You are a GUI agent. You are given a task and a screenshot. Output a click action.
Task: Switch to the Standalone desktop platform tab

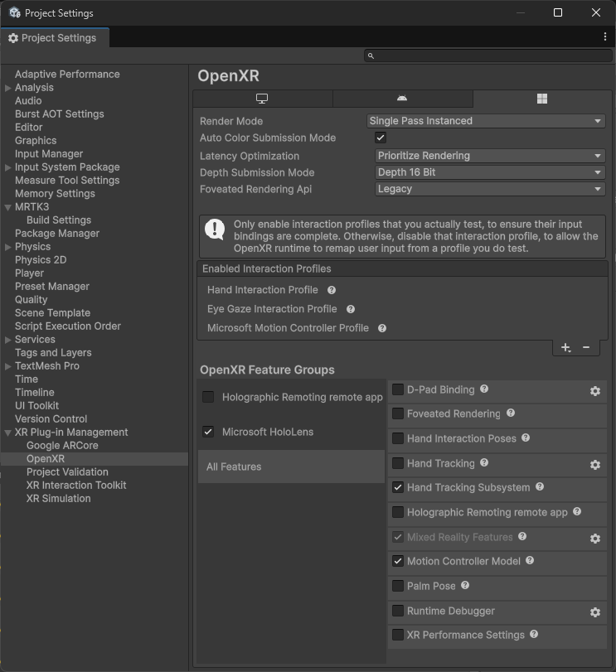[x=262, y=99]
